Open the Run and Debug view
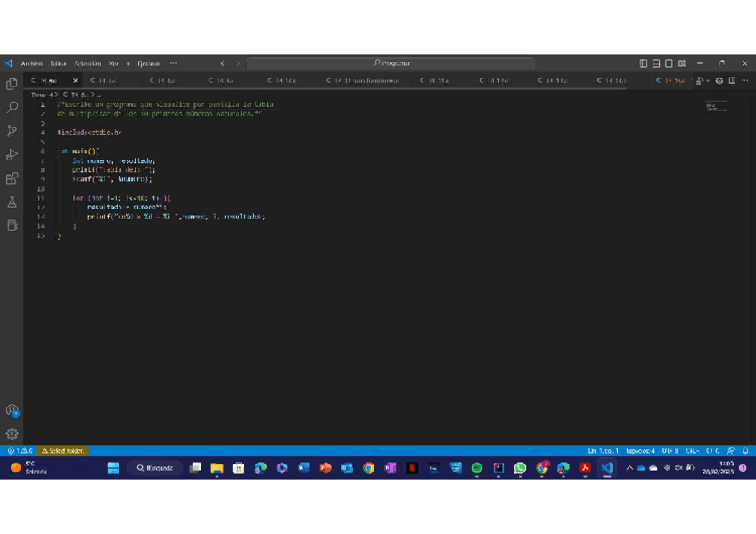Screen dimensions: 756x534 click(x=12, y=155)
